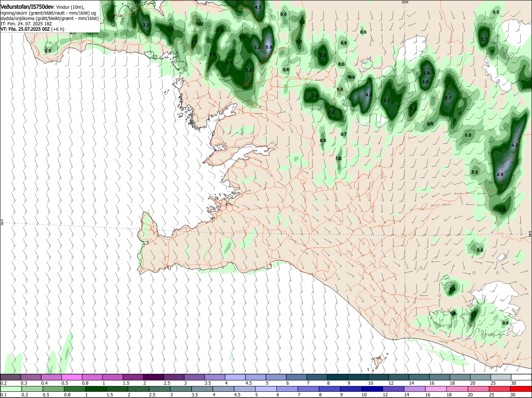Viewport: 532px width, 398px height.
Task: Click the lavender 4.5 mm snow legend swatch
Action: point(256,377)
